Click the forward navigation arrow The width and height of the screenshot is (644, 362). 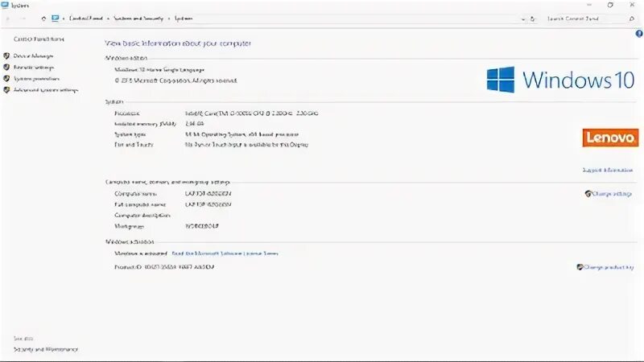click(23, 19)
